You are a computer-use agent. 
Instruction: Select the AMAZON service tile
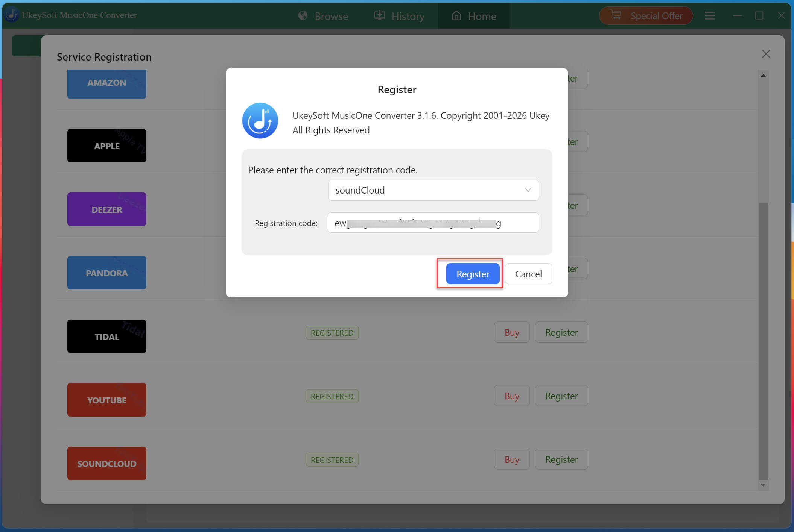click(107, 84)
